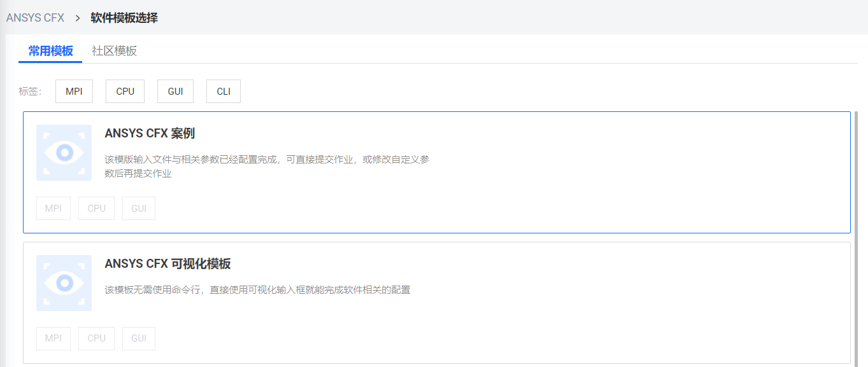
Task: Click MPI tag inside 可视化模板 card
Action: coord(53,338)
